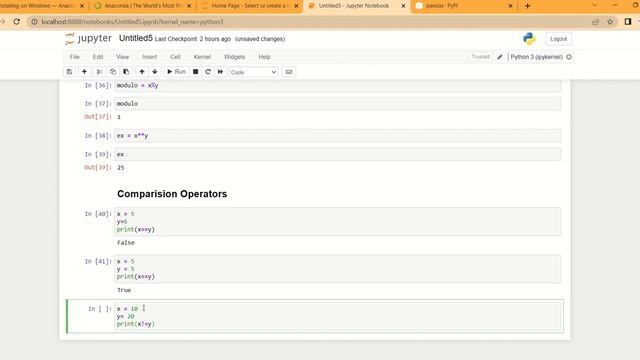Click the Python 3 (ipykernel) kernel name
This screenshot has width=640, height=360.
[x=536, y=57]
